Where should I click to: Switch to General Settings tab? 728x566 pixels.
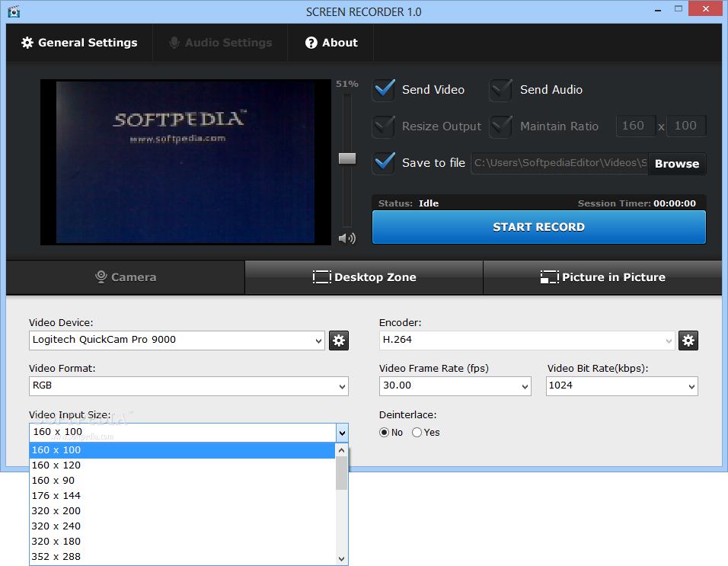tap(79, 43)
